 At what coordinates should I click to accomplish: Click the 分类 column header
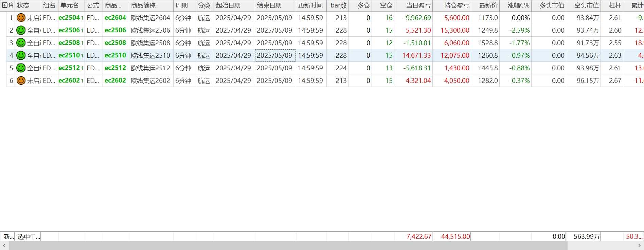[x=204, y=5]
